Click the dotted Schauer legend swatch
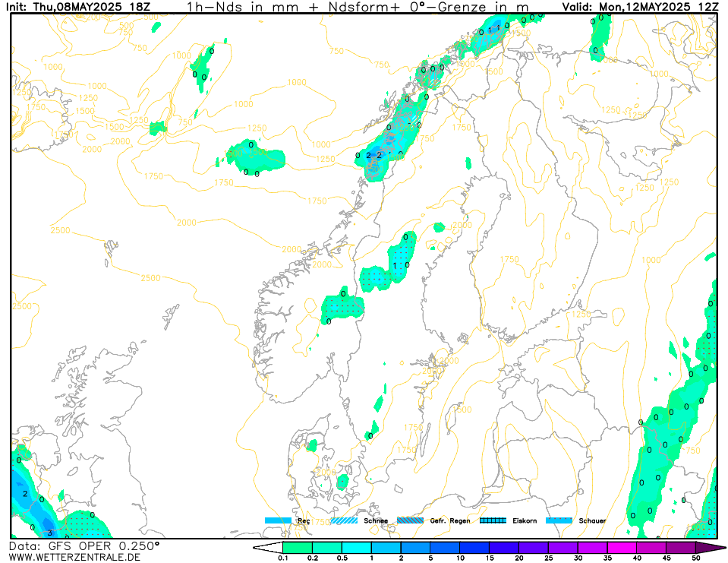Image resolution: width=728 pixels, height=563 pixels. (x=559, y=520)
